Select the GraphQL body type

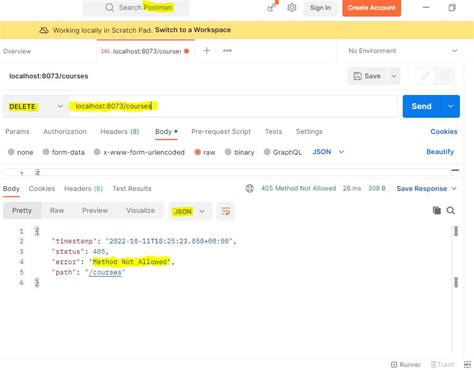pos(283,152)
